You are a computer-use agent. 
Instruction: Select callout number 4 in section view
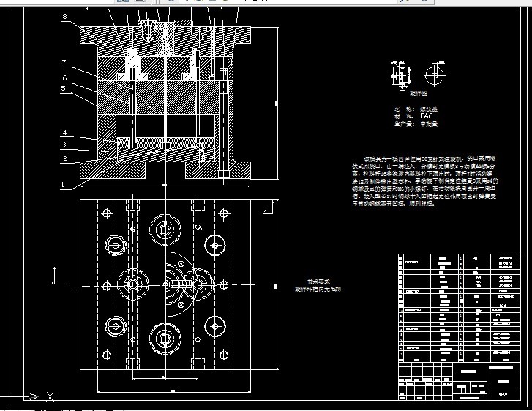64,132
